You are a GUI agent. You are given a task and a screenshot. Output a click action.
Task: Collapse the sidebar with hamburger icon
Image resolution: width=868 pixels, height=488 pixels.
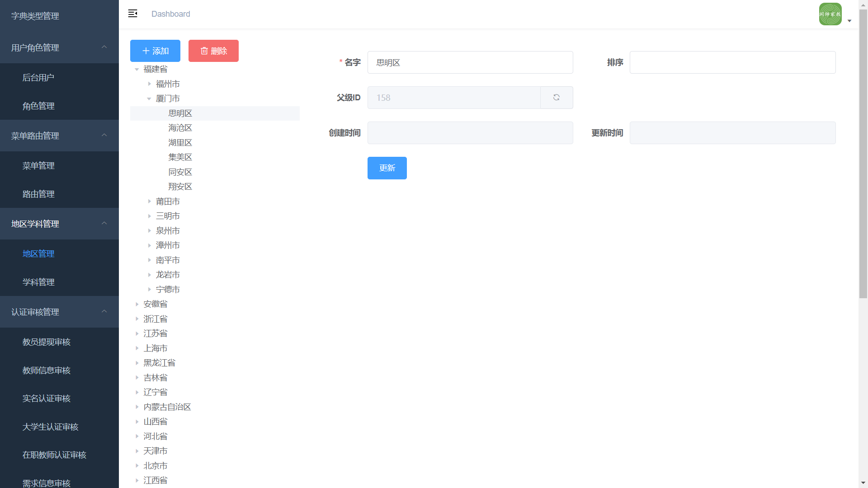[132, 14]
